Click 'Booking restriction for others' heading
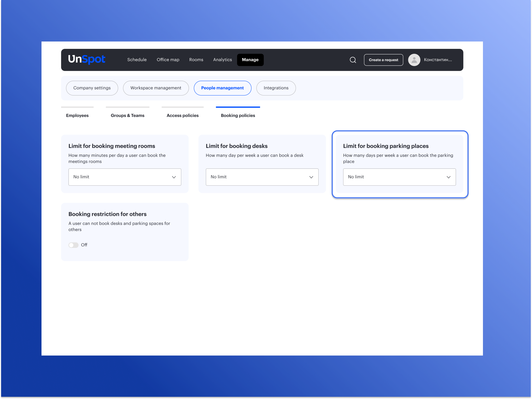532x399 pixels. coord(108,214)
